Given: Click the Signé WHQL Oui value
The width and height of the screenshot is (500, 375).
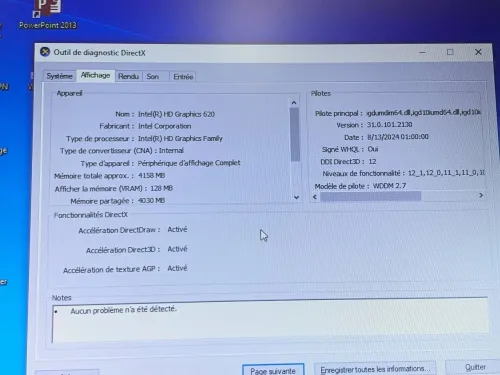Looking at the screenshot, I should tap(373, 149).
